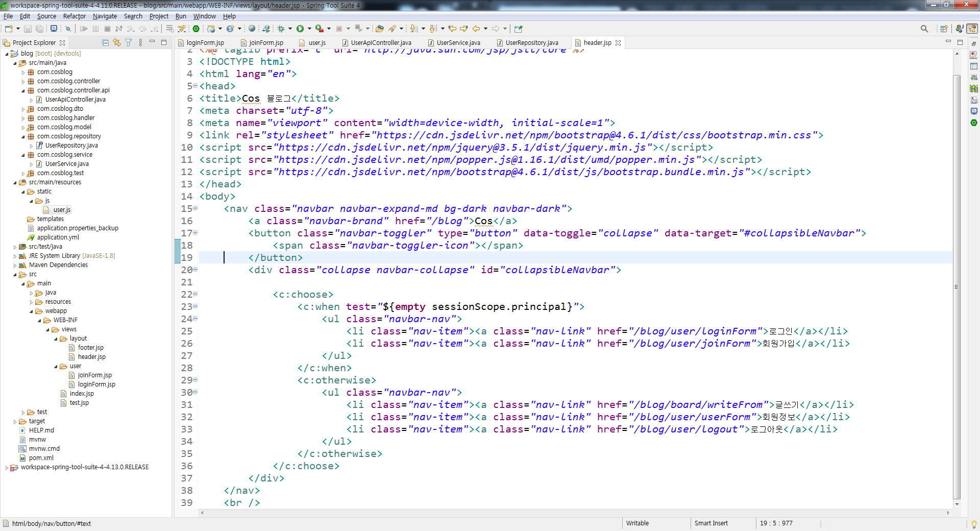Click the New file wizard icon
Screen dimensions: 980x531
[x=8, y=29]
